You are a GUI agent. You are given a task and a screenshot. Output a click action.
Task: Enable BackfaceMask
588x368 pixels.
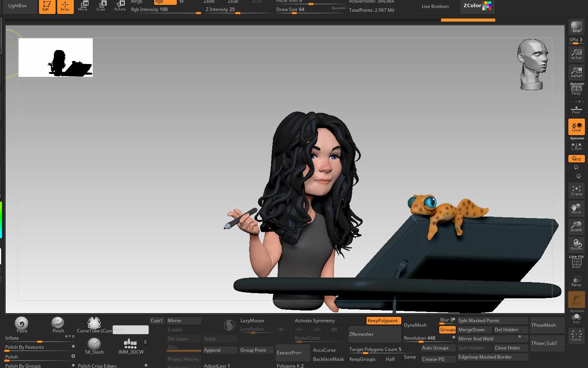pyautogui.click(x=329, y=359)
